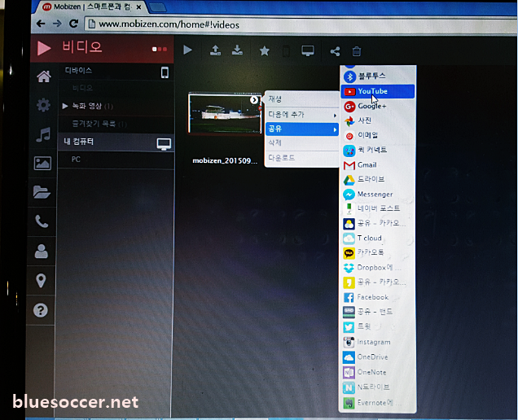This screenshot has height=420, width=518.
Task: Click the browser back arrow
Action: point(41,24)
